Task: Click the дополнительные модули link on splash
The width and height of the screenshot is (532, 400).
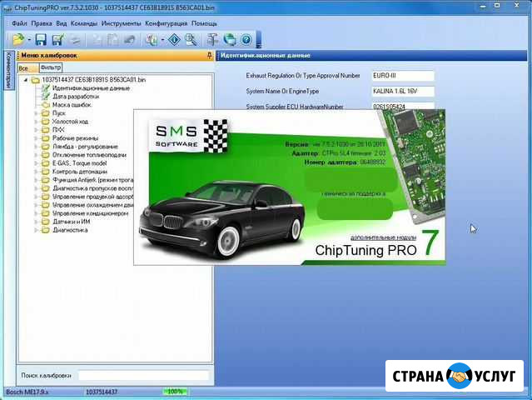Action: pyautogui.click(x=383, y=237)
